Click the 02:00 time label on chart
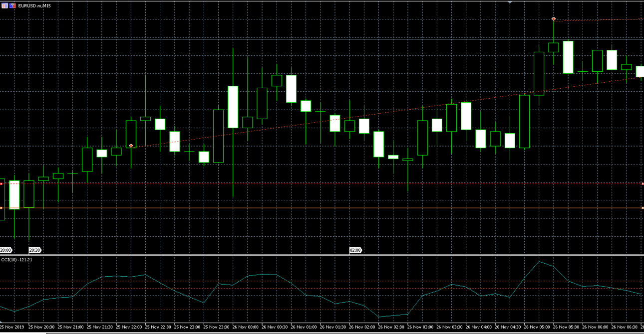Screen dimensions: 644x334 (355, 250)
